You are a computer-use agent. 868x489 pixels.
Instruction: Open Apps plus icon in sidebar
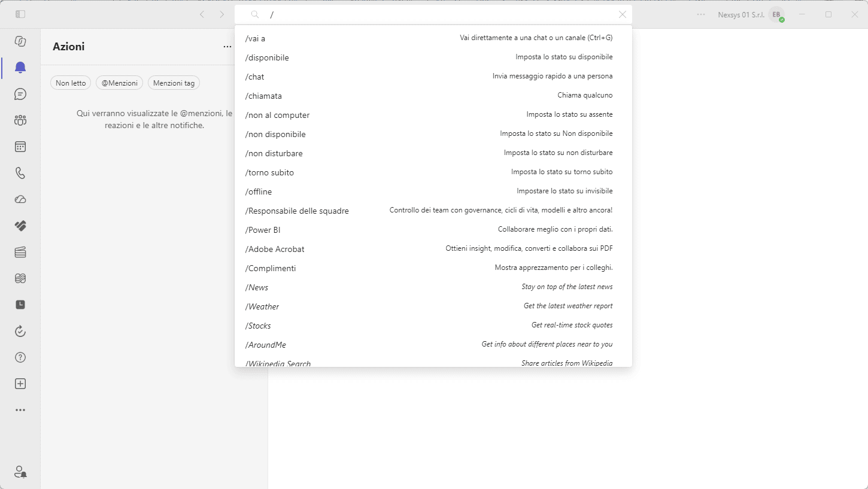(20, 384)
